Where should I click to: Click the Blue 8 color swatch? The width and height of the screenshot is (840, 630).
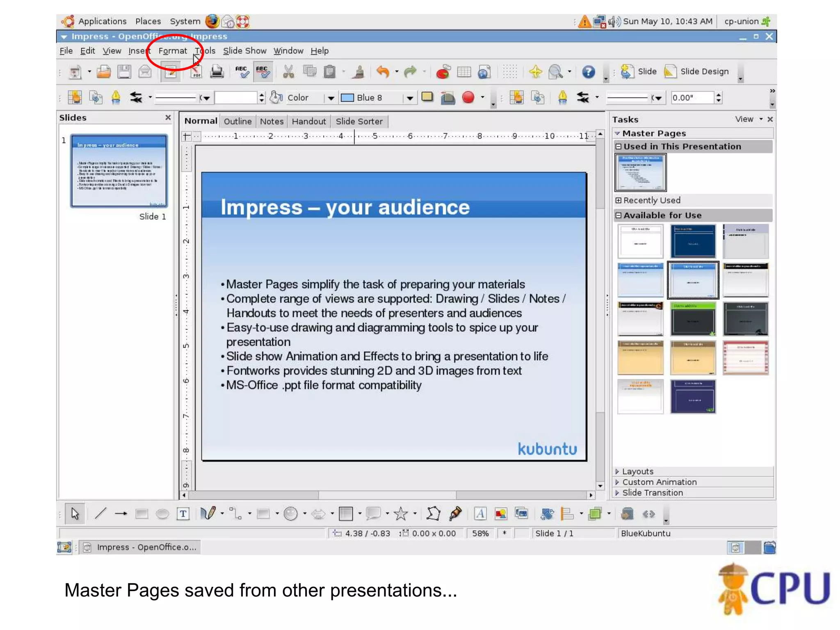[347, 98]
